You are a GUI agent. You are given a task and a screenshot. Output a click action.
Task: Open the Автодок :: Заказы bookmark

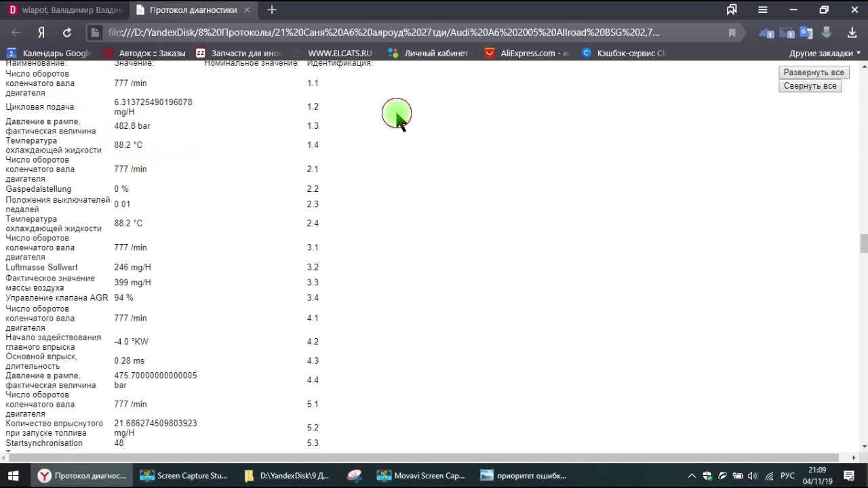coord(144,53)
